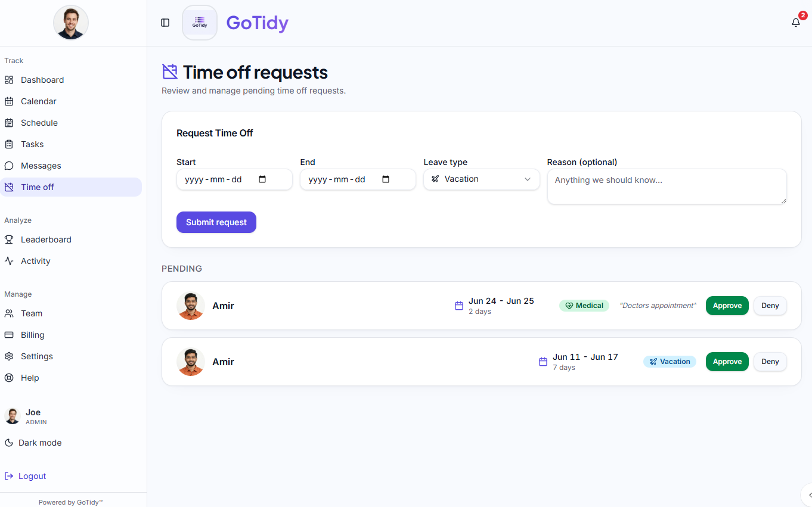Click the Leaderboard trophy icon

(x=9, y=239)
